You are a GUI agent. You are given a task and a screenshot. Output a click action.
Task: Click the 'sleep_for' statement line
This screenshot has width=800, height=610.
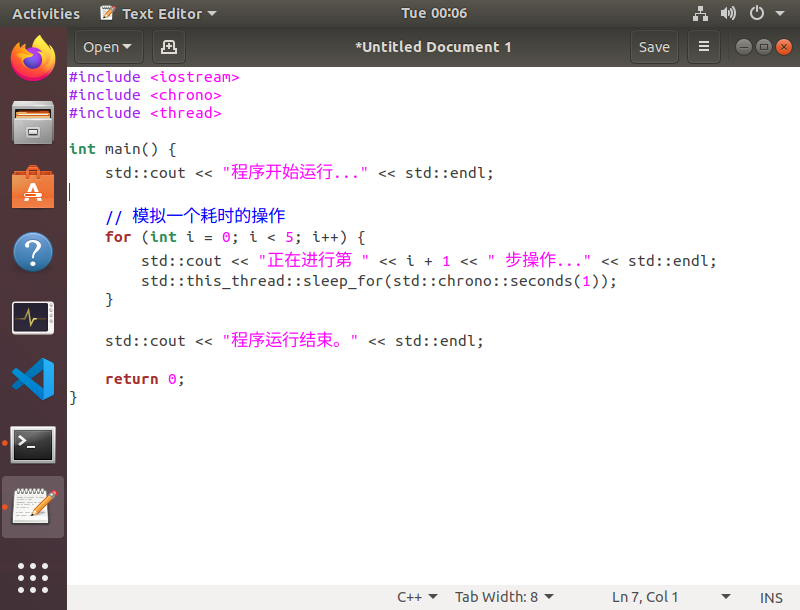coord(379,281)
